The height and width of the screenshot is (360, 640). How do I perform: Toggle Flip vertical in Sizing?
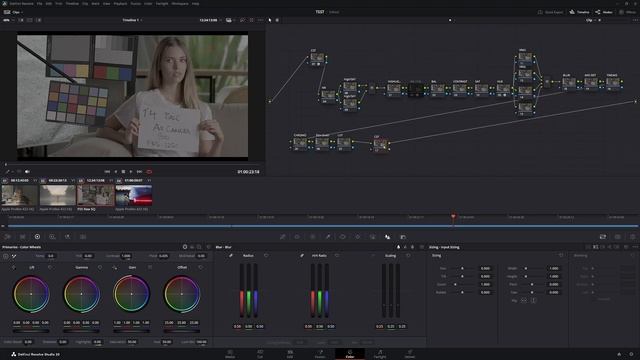(x=533, y=300)
